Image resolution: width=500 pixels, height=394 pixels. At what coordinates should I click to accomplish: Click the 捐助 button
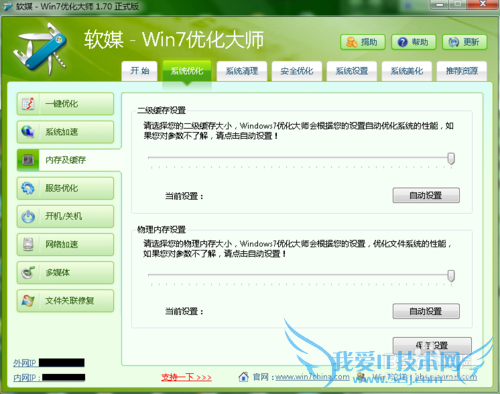click(x=363, y=42)
